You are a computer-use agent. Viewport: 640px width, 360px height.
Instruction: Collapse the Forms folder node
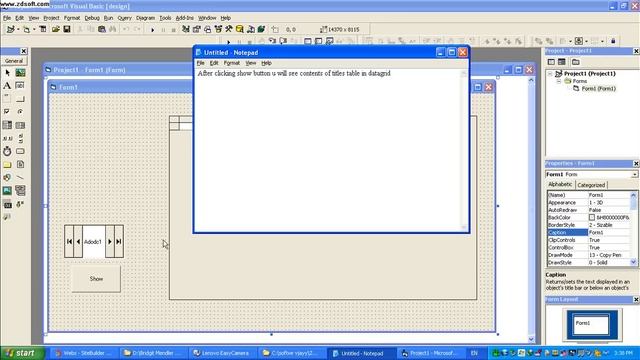(559, 81)
